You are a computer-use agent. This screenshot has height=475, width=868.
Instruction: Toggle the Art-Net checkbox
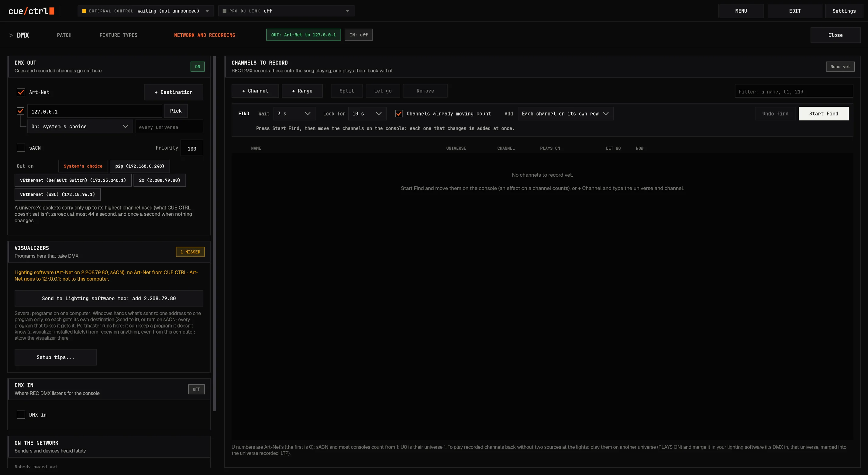[x=21, y=92]
